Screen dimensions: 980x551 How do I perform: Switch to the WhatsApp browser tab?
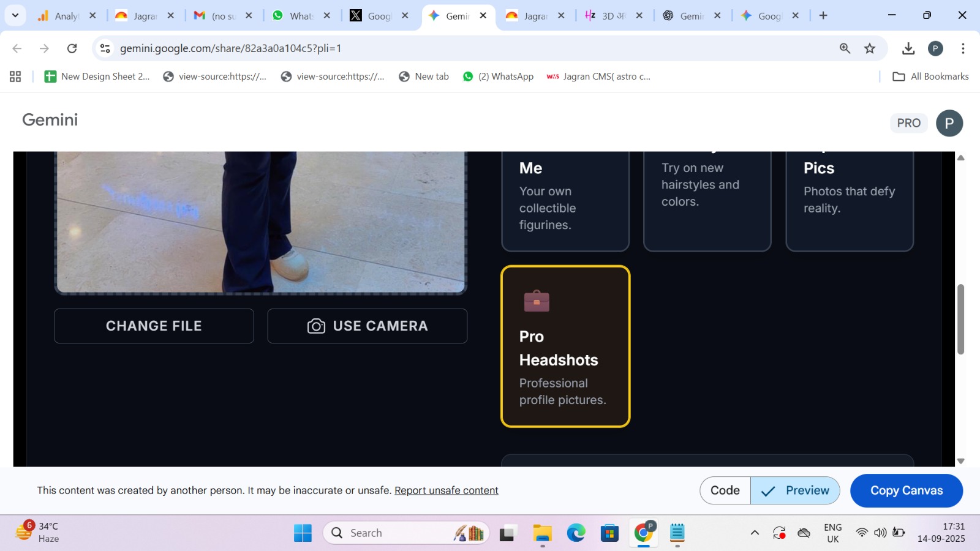296,16
